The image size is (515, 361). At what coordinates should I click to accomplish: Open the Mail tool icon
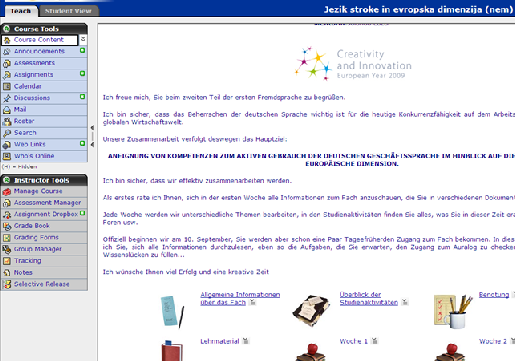[7, 110]
